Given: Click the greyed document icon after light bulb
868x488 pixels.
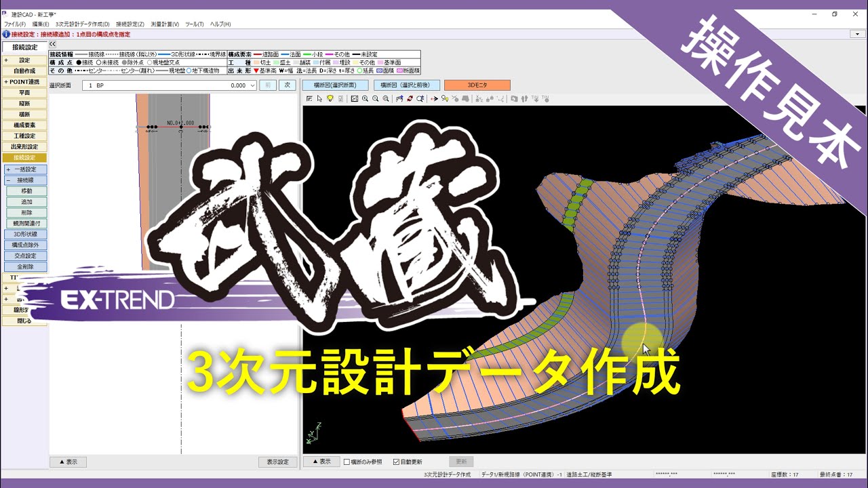Looking at the screenshot, I should [340, 99].
